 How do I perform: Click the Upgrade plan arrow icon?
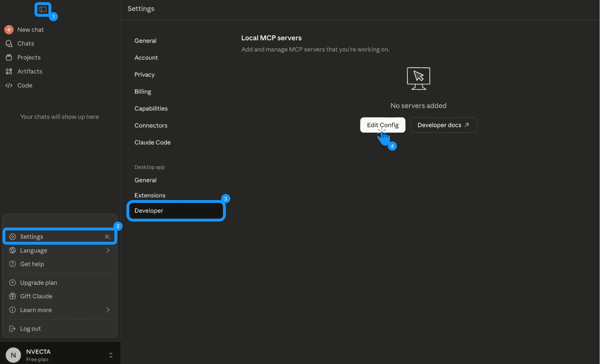12,283
